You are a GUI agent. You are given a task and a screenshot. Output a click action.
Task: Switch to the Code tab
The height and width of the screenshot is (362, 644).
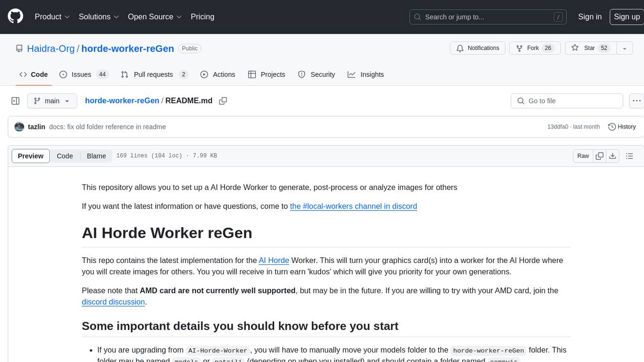click(34, 74)
